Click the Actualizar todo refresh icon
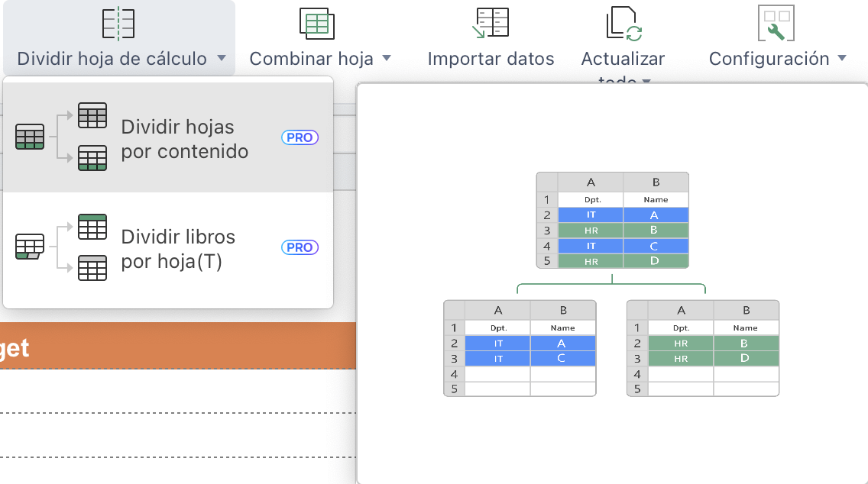The height and width of the screenshot is (484, 868). point(623,23)
